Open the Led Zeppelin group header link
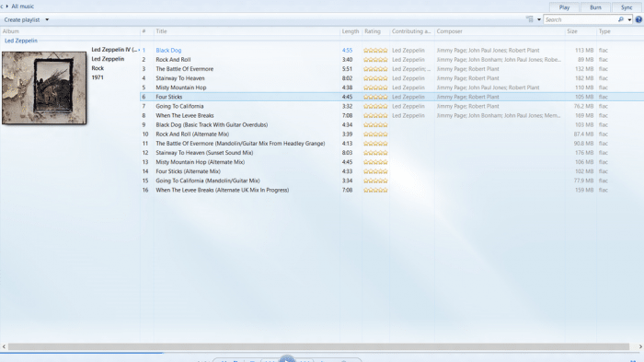 pyautogui.click(x=21, y=41)
